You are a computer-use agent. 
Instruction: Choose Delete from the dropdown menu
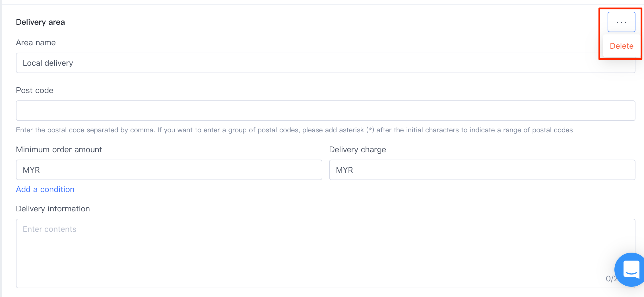pos(622,46)
